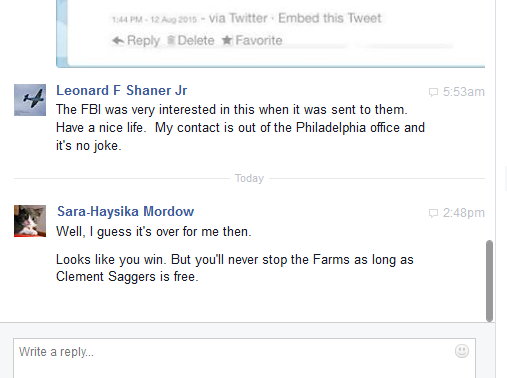Open the emoji smiley picker
Image resolution: width=507 pixels, height=378 pixels.
[x=462, y=351]
